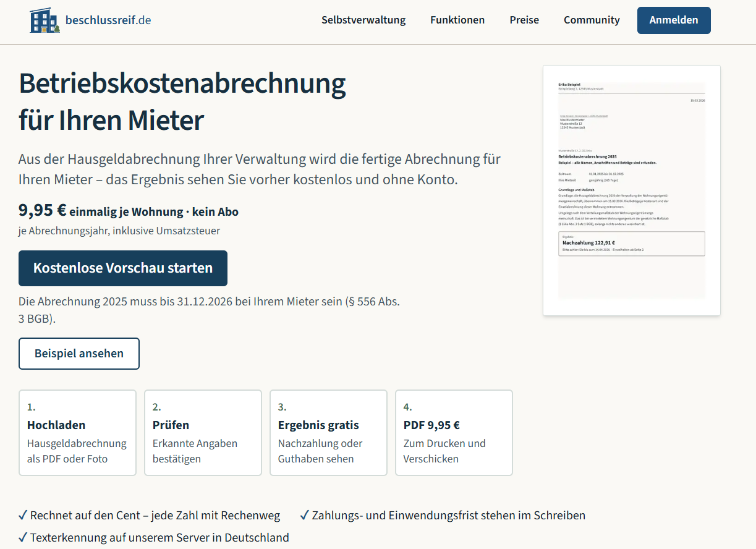The image size is (756, 549).
Task: Select step card 3 Ergebnis gratis
Action: click(328, 433)
